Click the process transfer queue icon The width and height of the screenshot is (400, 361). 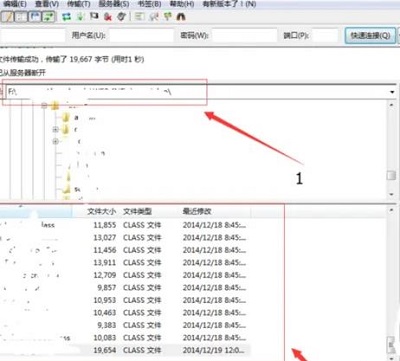pyautogui.click(x=80, y=17)
